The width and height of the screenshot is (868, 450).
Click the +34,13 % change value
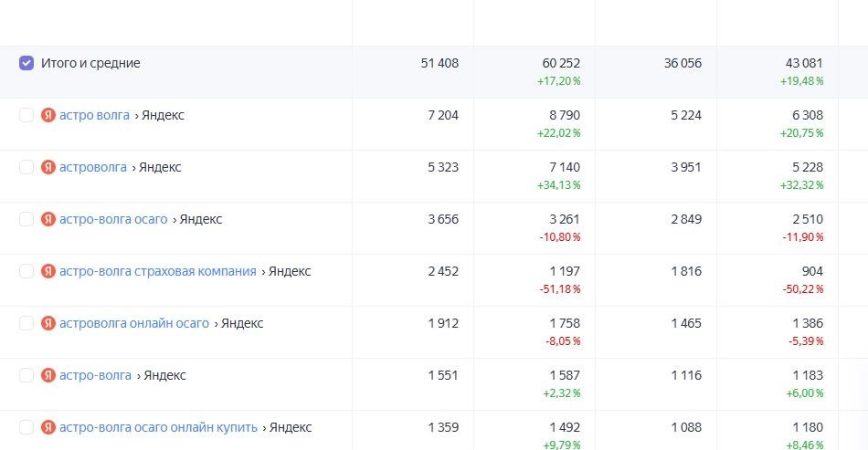click(x=558, y=184)
